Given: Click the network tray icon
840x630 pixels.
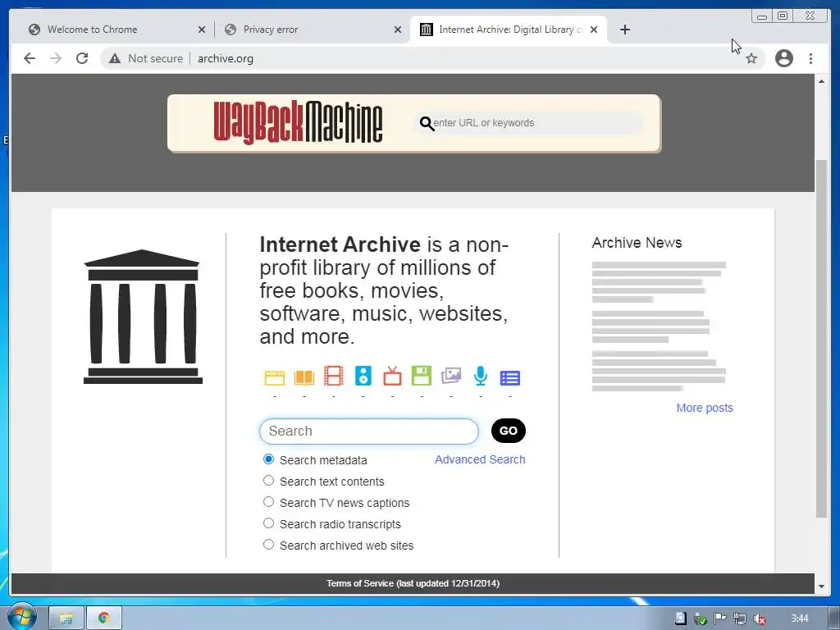Looking at the screenshot, I should point(739,619).
